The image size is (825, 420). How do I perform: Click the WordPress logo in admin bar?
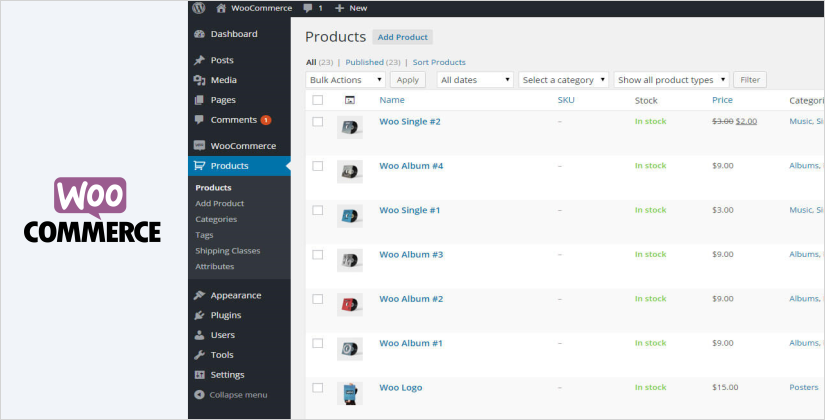click(x=199, y=8)
